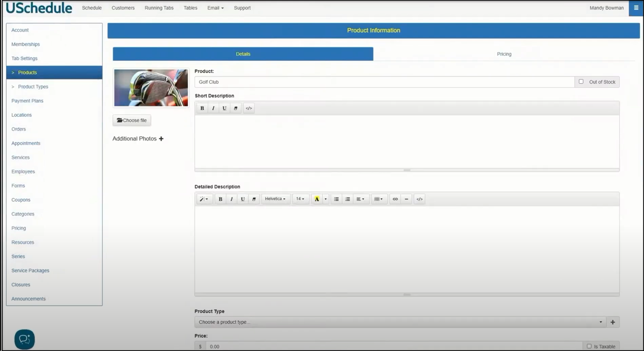This screenshot has width=644, height=351.
Task: Click the Choose file button
Action: tap(132, 120)
